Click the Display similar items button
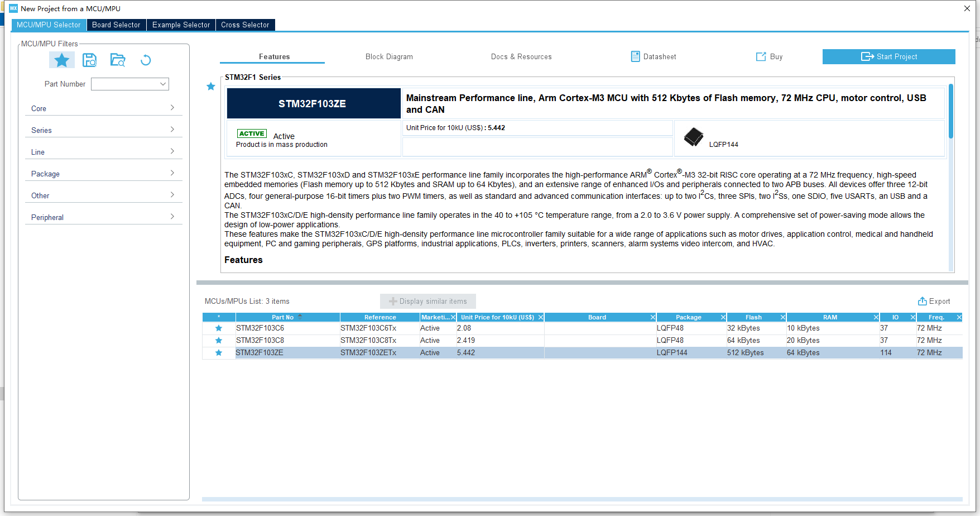Screen dimensions: 980x516 427,301
